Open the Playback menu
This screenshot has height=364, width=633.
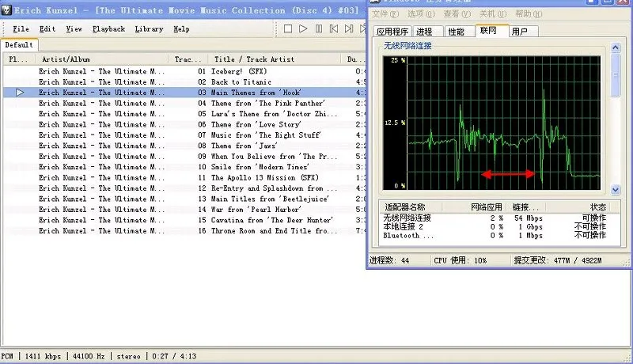(x=108, y=29)
